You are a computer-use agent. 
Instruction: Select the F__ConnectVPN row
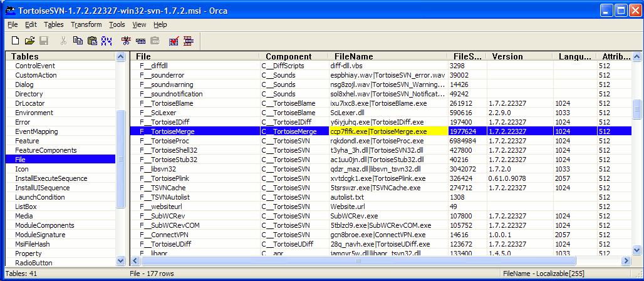pyautogui.click(x=381, y=235)
